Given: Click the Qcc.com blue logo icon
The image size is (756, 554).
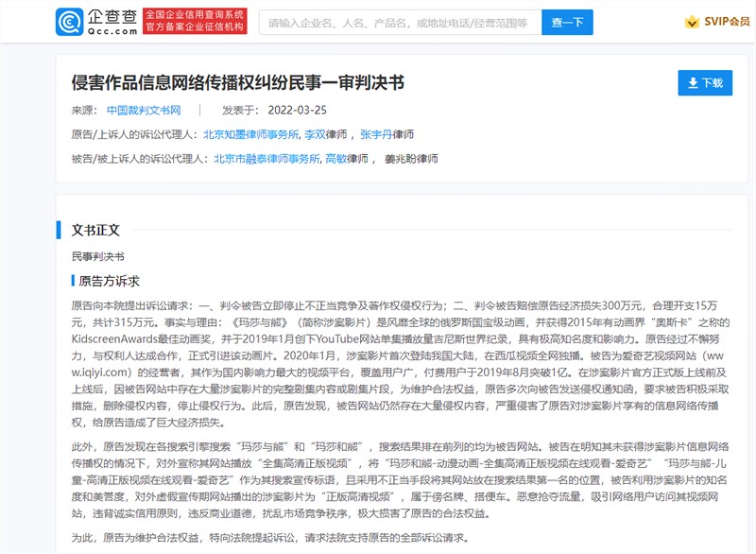Looking at the screenshot, I should [69, 22].
